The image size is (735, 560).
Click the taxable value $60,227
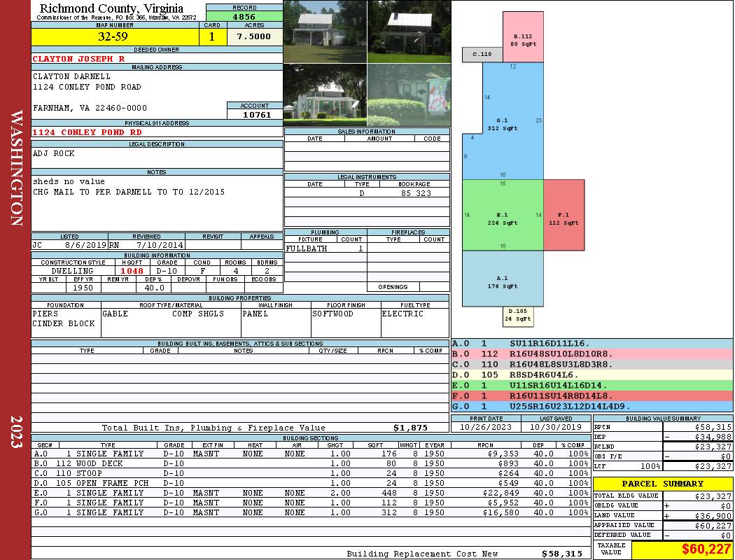point(706,549)
